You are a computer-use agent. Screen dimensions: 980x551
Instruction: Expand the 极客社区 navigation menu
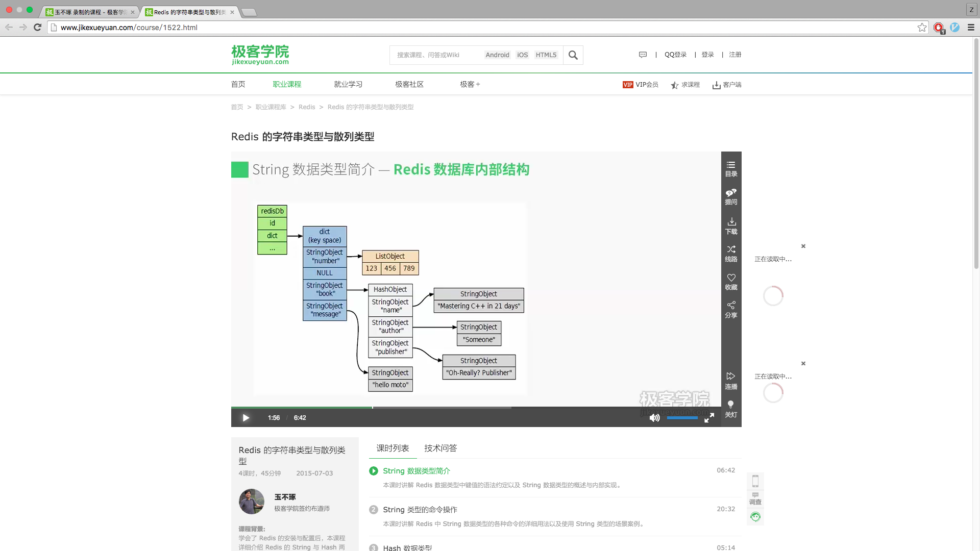pos(409,84)
